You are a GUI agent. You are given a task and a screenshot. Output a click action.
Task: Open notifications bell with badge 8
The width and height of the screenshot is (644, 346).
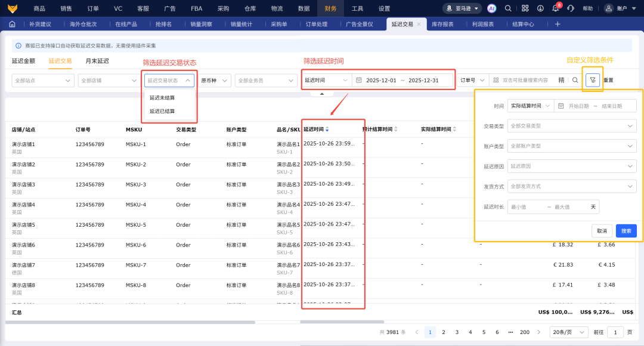point(556,8)
